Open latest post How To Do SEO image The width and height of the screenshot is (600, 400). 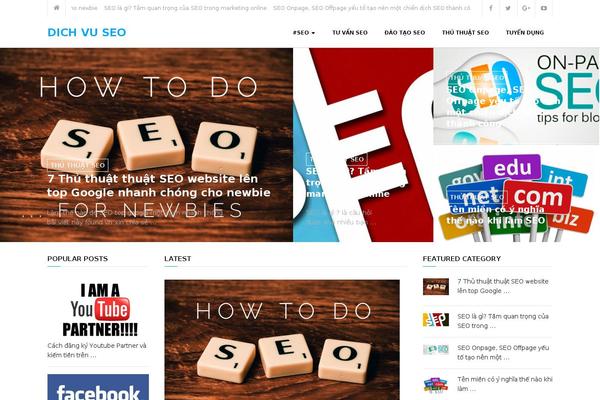(282, 340)
